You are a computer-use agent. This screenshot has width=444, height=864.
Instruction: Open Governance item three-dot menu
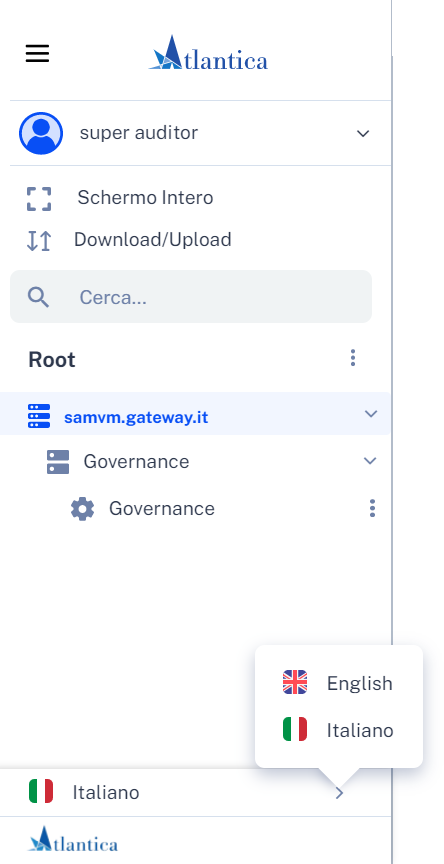(x=372, y=508)
